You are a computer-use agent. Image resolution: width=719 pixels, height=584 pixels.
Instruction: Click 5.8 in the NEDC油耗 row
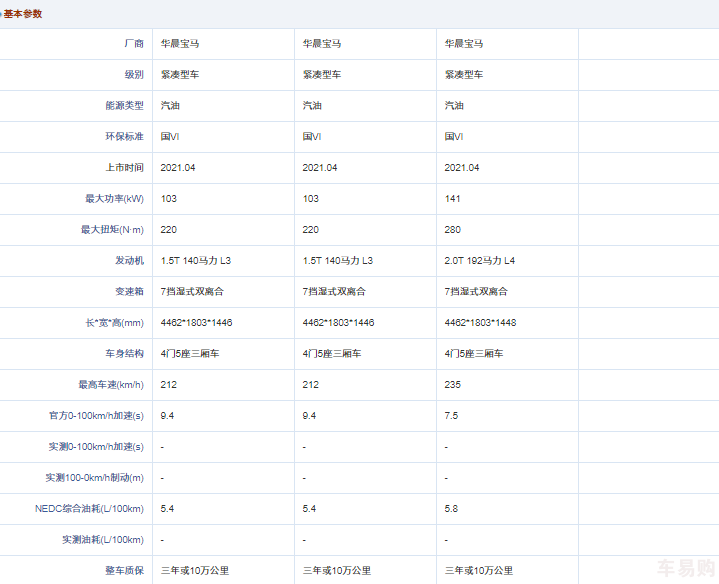click(x=451, y=508)
